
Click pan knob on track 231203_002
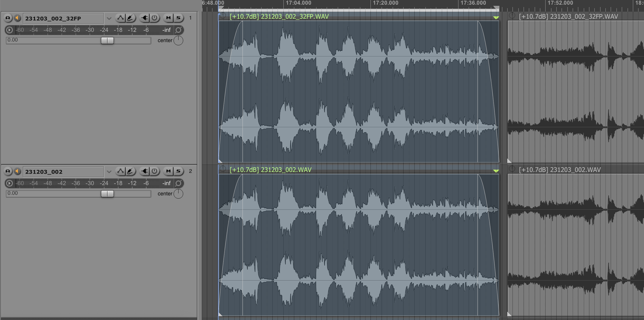tap(178, 194)
